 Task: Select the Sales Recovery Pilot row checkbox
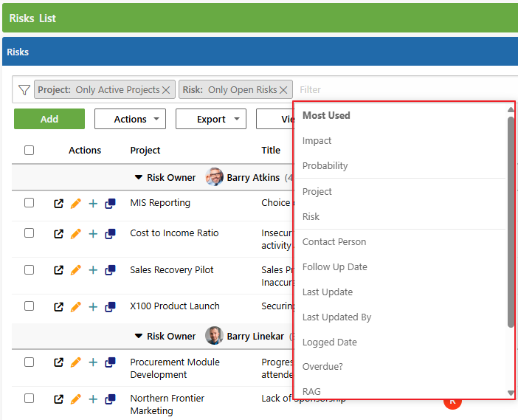pos(29,269)
